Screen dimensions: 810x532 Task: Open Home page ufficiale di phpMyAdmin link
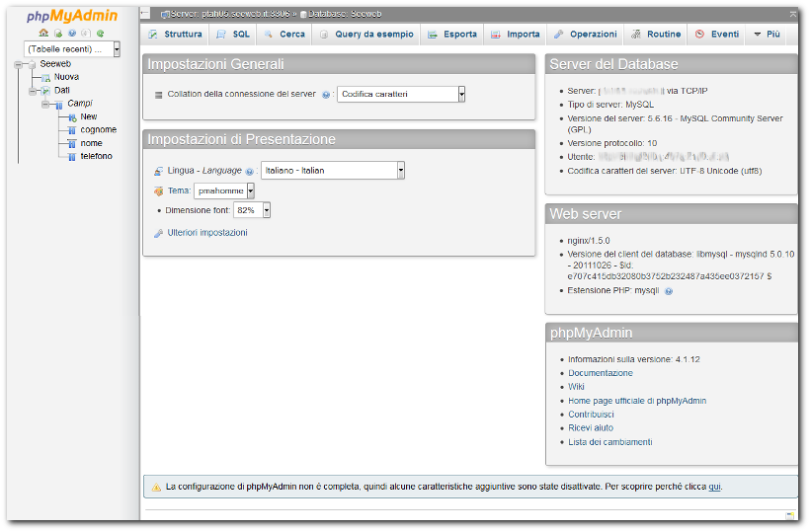(x=637, y=402)
